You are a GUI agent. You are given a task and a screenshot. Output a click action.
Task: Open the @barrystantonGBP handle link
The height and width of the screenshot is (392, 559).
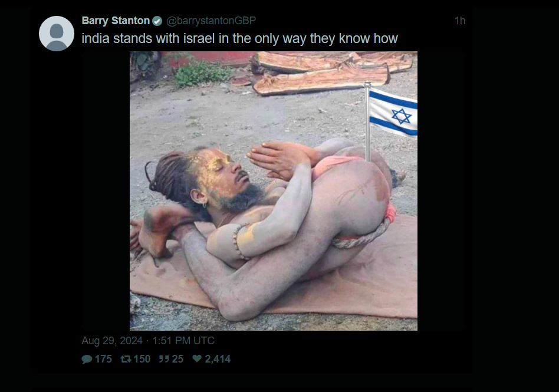click(x=211, y=21)
